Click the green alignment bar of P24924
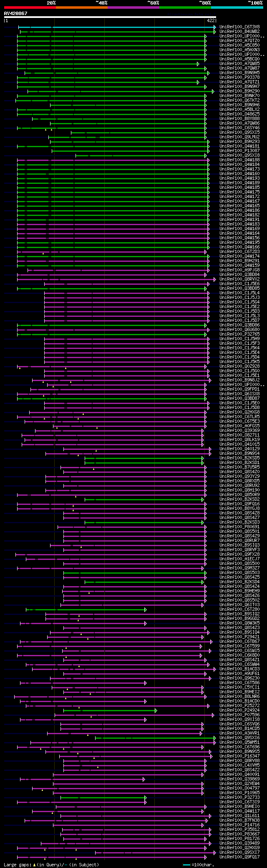Image resolution: width=267 pixels, height=868 pixels. (110, 710)
